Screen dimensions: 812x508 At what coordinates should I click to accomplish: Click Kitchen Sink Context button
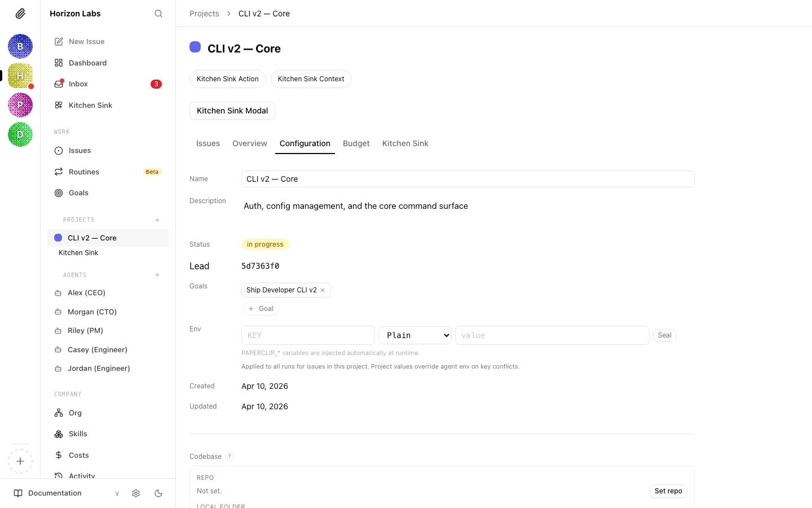tap(311, 79)
